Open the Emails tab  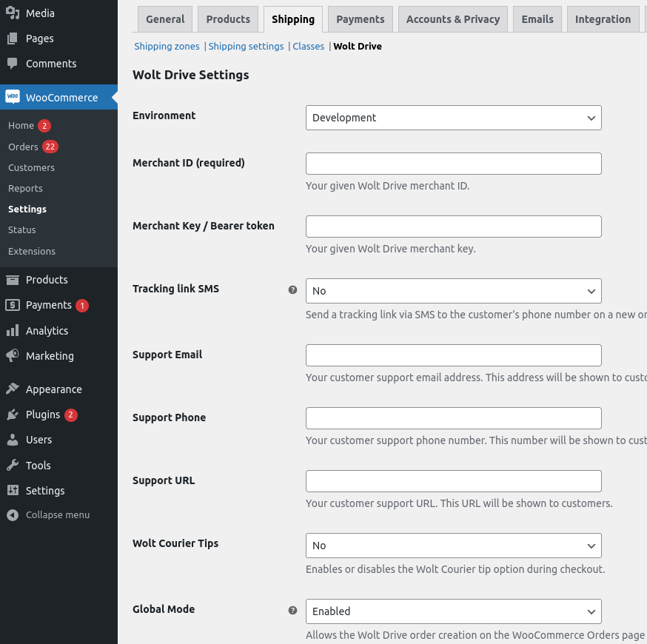537,19
